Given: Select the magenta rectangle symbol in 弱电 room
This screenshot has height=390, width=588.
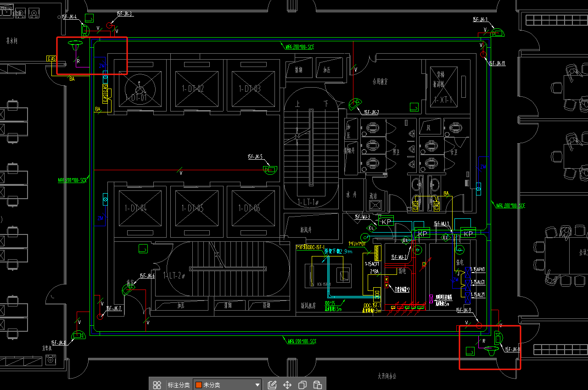Looking at the screenshot, I should (x=431, y=299).
